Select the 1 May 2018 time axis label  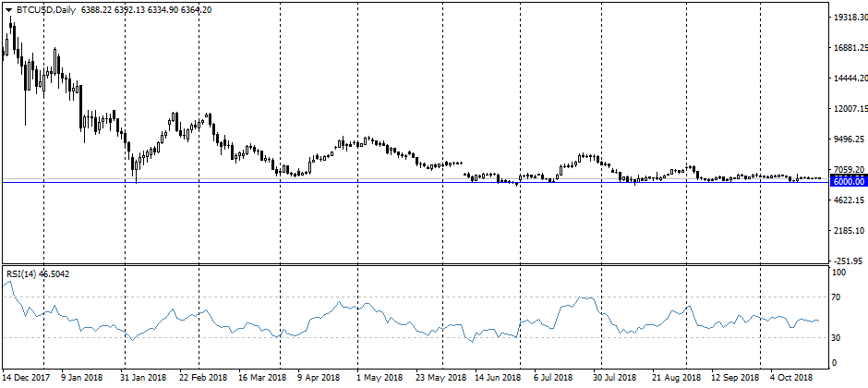coord(380,378)
